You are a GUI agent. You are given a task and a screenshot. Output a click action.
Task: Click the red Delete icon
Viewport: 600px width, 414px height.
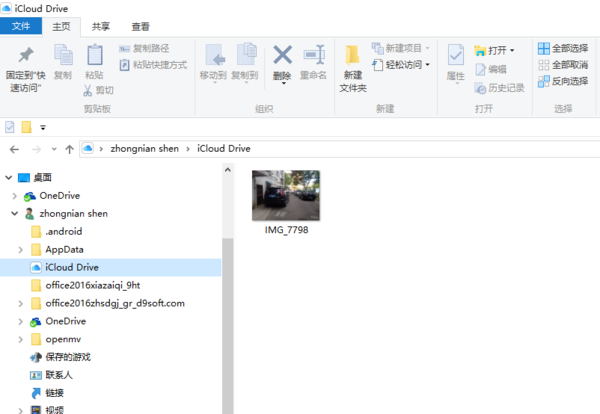click(282, 55)
